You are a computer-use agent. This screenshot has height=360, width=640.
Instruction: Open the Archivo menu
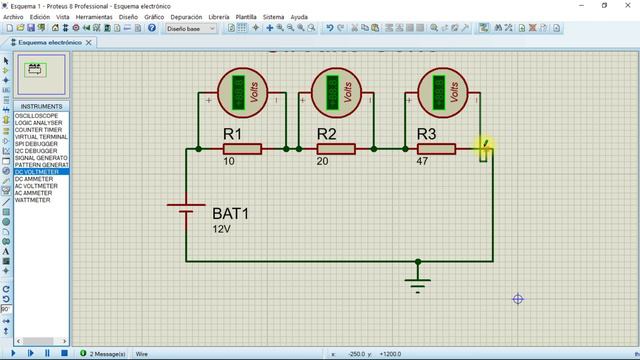tap(13, 17)
